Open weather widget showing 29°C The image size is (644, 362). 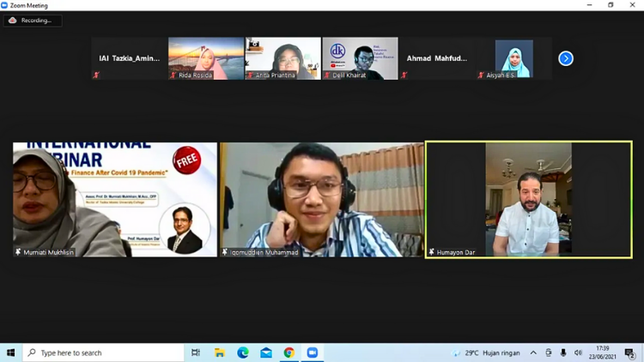coord(486,353)
